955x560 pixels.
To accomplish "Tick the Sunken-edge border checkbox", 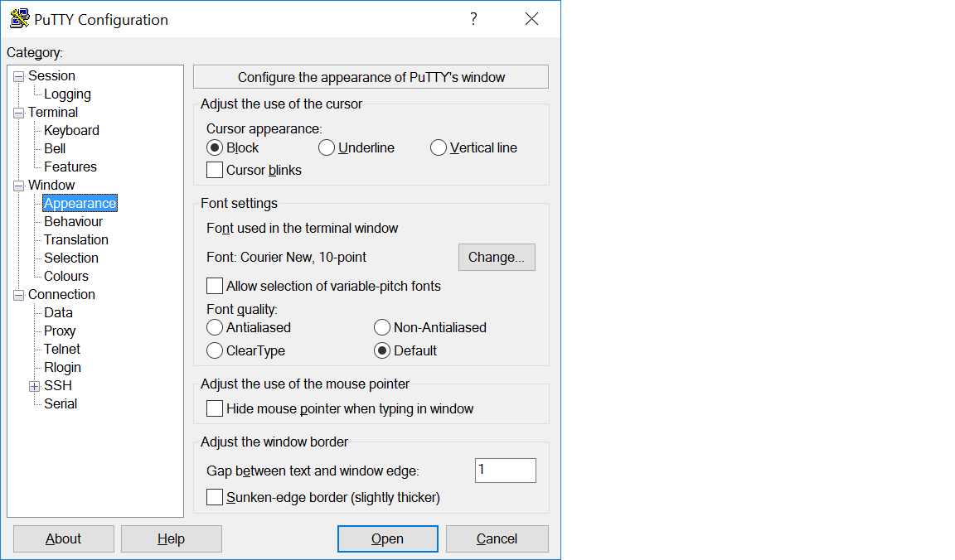I will click(215, 497).
